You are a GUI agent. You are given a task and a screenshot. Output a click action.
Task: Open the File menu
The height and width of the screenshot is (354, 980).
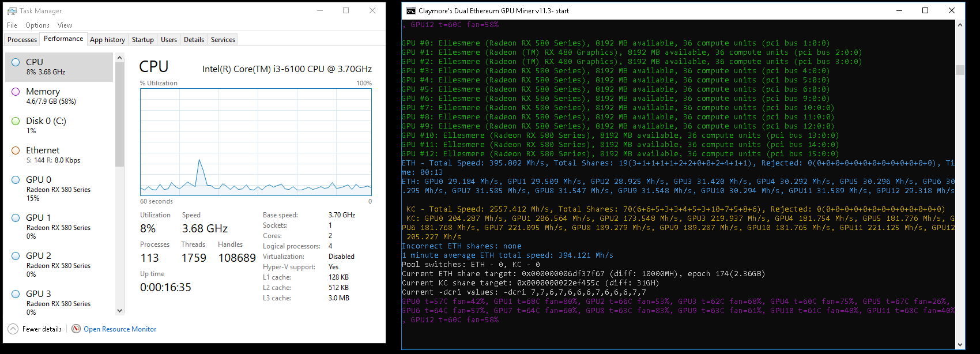point(12,25)
